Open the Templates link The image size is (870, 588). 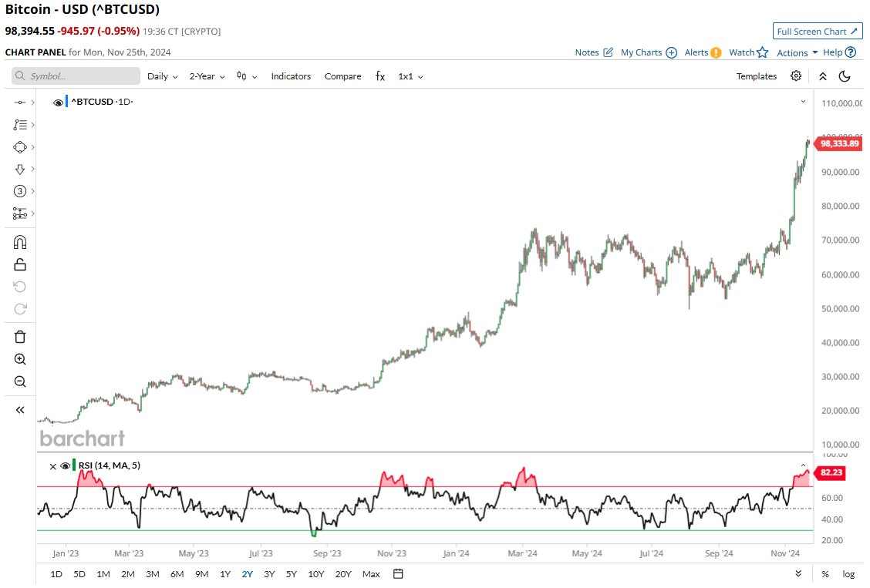pos(756,76)
